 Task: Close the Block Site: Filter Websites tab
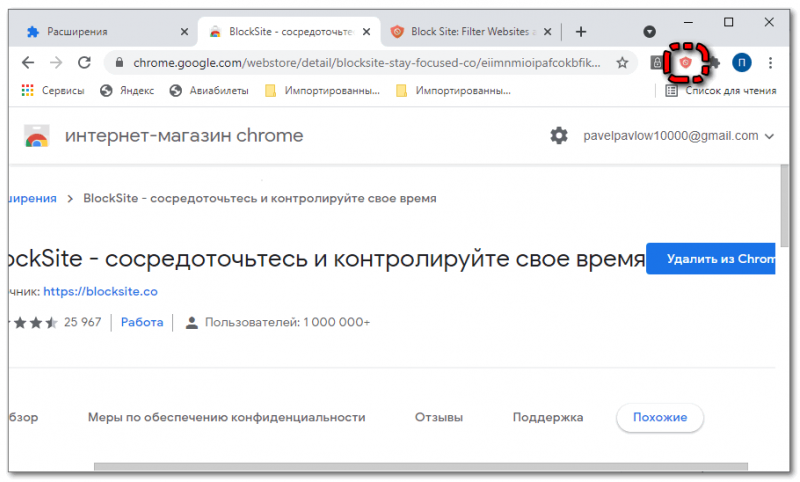tap(547, 32)
